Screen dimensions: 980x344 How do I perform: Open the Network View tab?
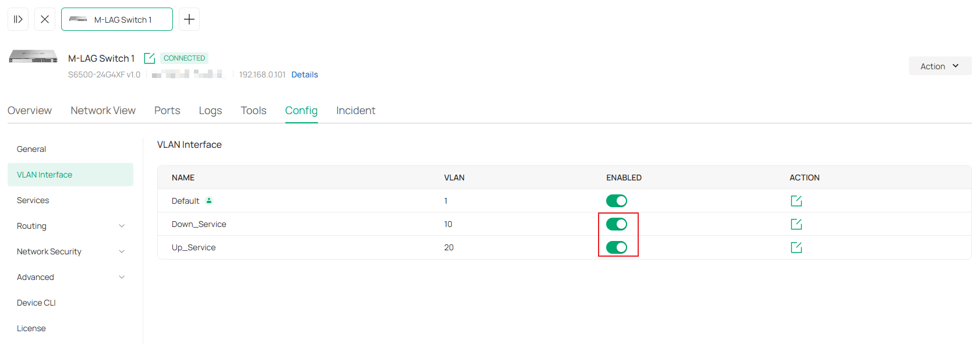pyautogui.click(x=102, y=110)
